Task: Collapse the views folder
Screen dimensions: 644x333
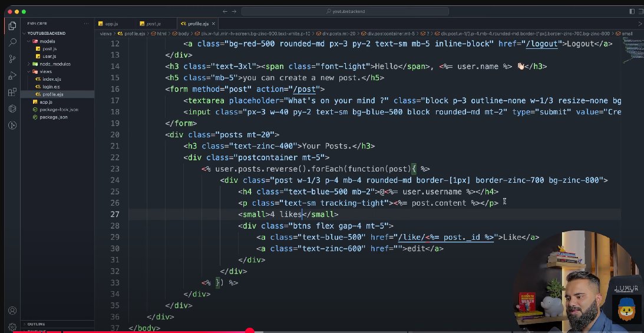Action: [x=45, y=71]
